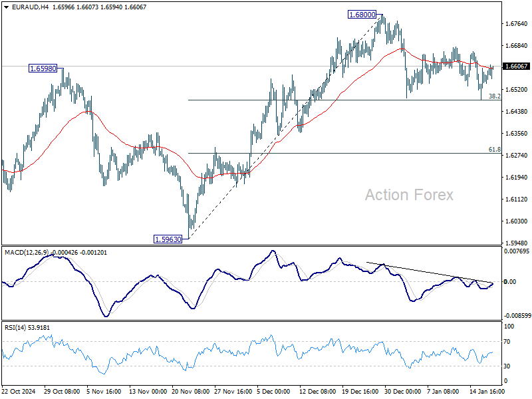Open the EURAUD,H4 chart dropdown triangle

point(6,7)
